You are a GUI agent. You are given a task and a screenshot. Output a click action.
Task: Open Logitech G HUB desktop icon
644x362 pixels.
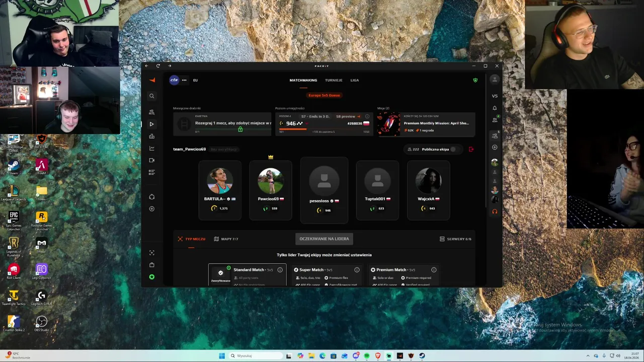[x=41, y=297]
